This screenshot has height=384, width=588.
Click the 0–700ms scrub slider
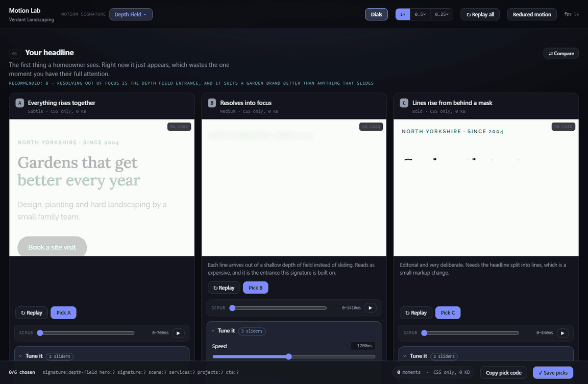click(87, 333)
